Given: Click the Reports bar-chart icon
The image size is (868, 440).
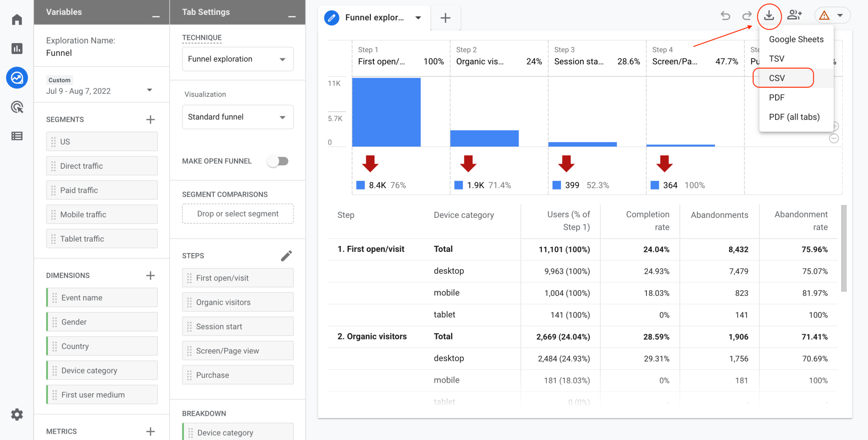Looking at the screenshot, I should pos(17,48).
